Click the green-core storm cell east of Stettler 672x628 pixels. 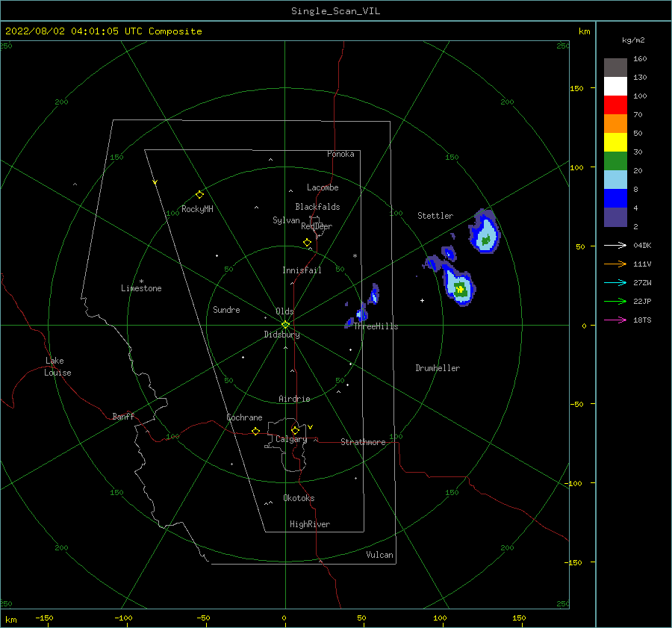point(485,233)
